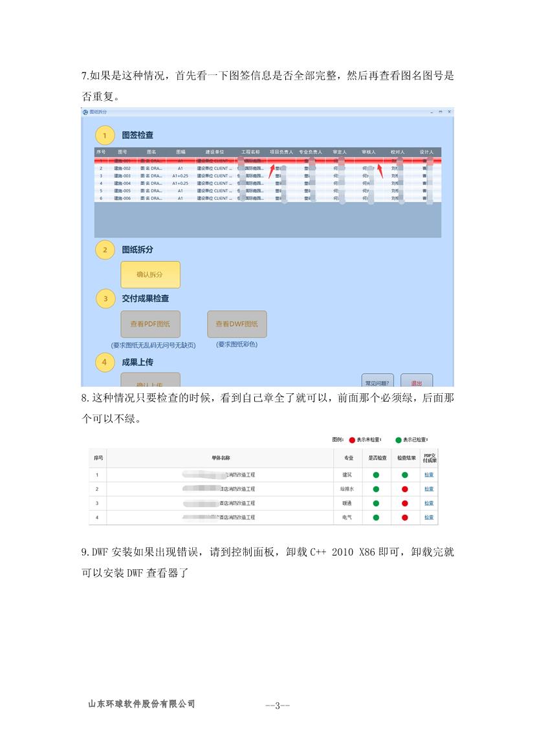535x756 pixels.
Task: Click the 设计人 column header
Action: coord(426,152)
